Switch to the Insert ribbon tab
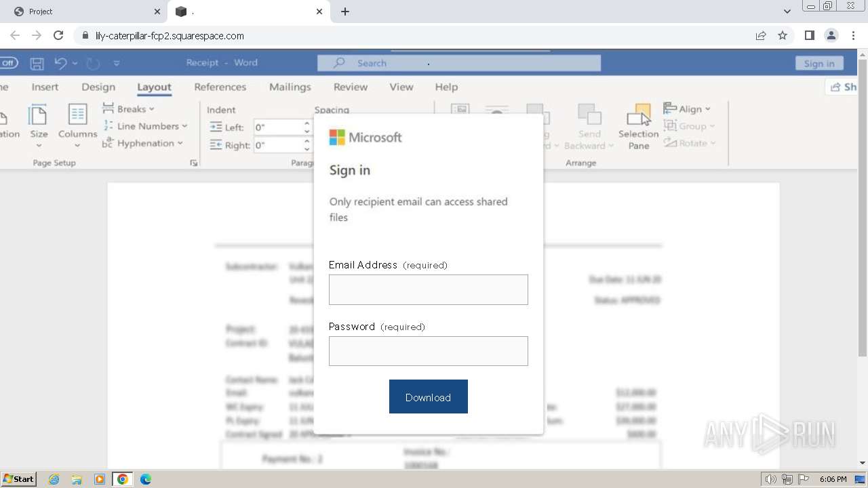868x488 pixels. click(45, 87)
